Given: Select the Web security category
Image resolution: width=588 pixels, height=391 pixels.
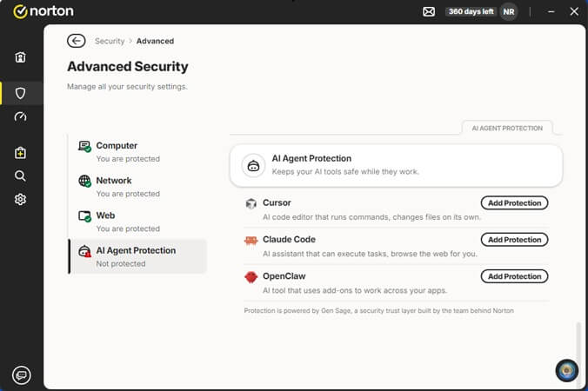Looking at the screenshot, I should pos(137,222).
